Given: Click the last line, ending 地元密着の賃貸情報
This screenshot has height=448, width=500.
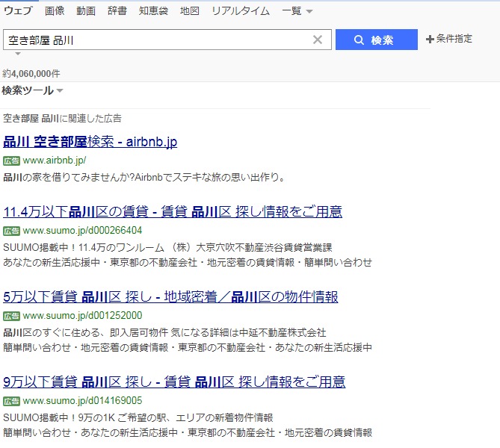Looking at the screenshot, I should (x=188, y=433).
